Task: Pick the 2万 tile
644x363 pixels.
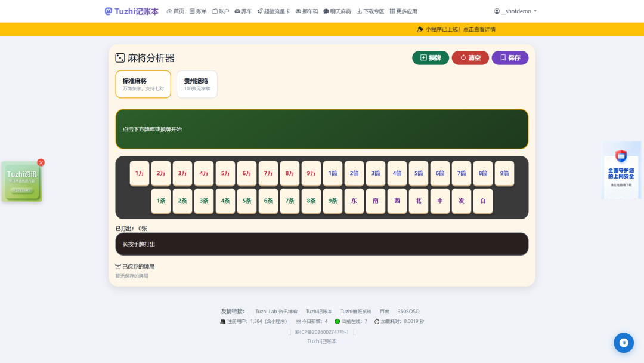Action: 161,174
